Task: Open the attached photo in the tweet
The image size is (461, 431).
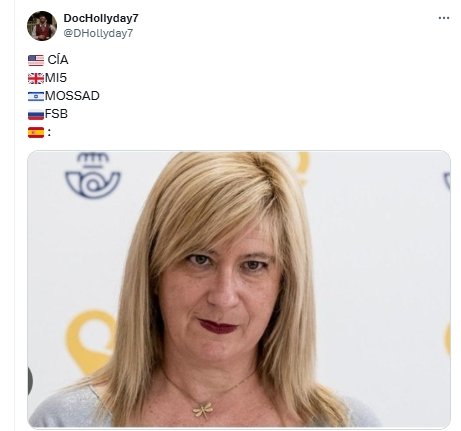Action: pos(239,289)
